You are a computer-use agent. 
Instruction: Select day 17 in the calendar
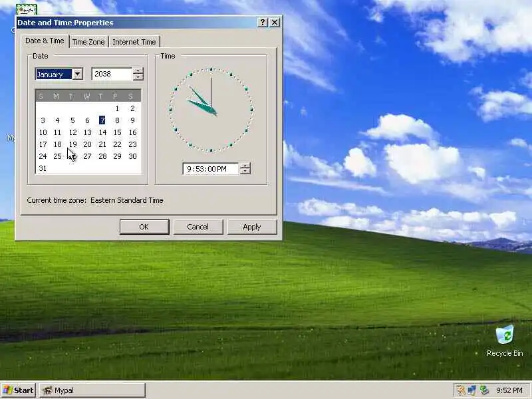tap(43, 144)
